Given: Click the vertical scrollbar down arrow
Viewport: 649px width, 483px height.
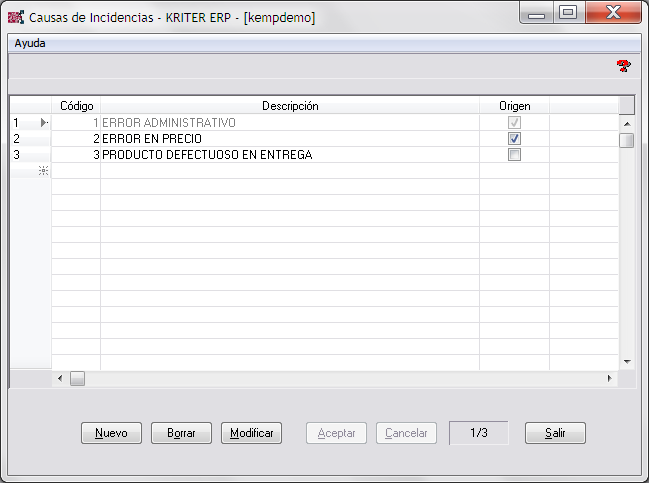Looking at the screenshot, I should (627, 361).
